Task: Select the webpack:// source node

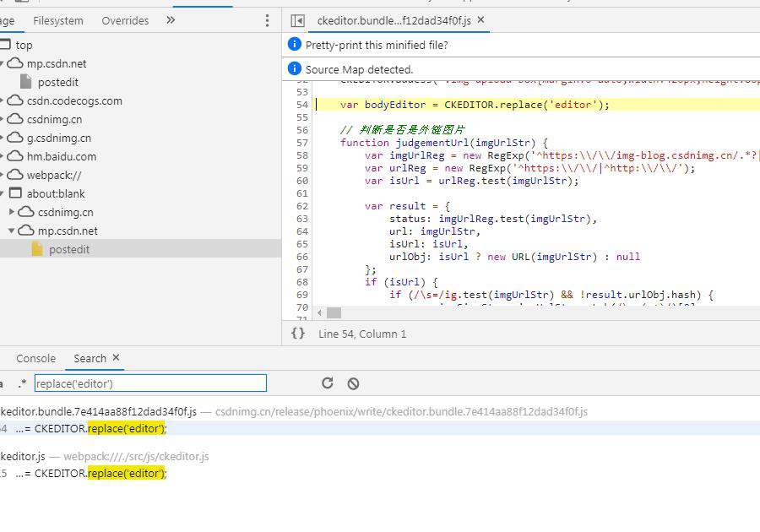Action: [x=54, y=175]
